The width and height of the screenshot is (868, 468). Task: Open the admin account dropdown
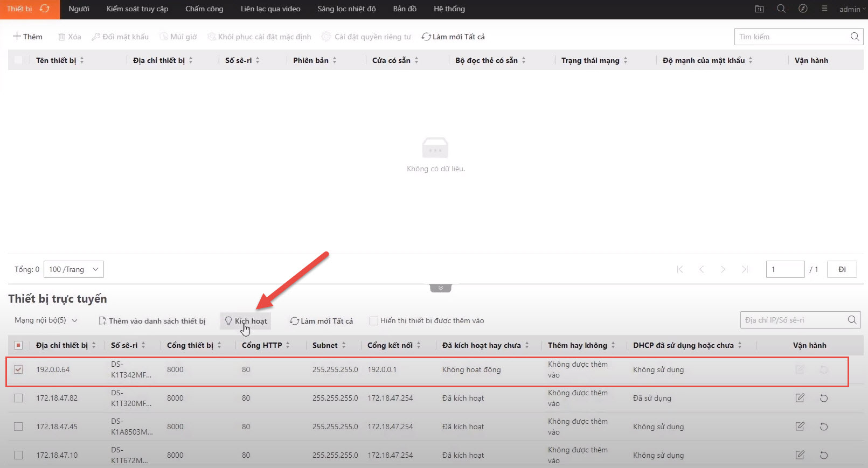[x=850, y=9]
